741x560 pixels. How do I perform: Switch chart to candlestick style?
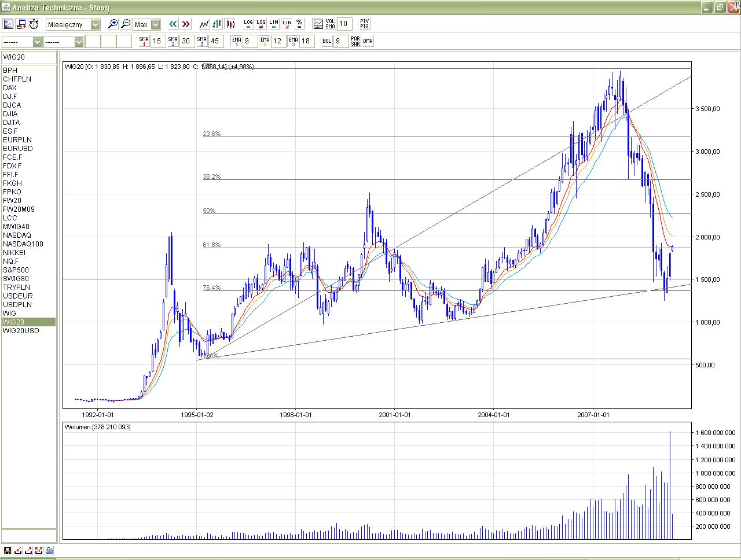(230, 24)
